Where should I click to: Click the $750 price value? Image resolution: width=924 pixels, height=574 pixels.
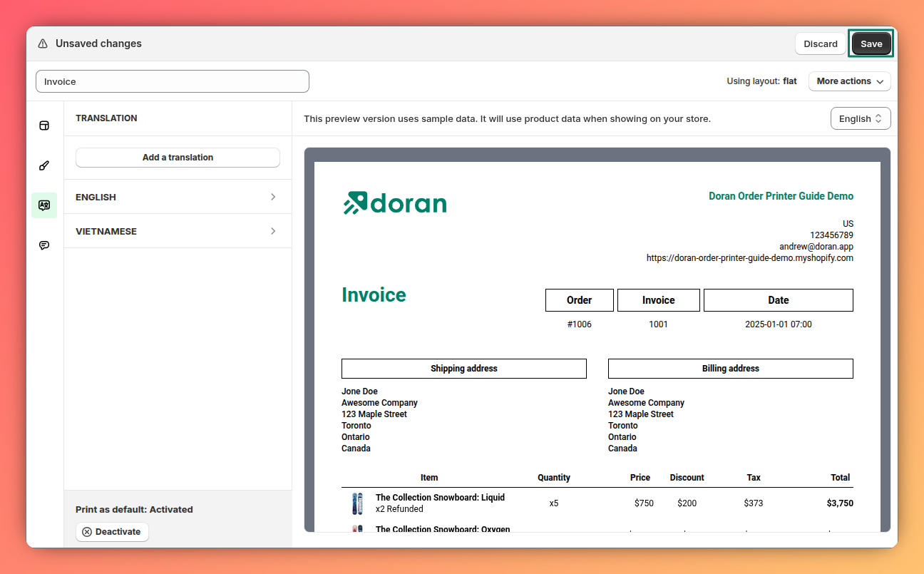(x=644, y=503)
